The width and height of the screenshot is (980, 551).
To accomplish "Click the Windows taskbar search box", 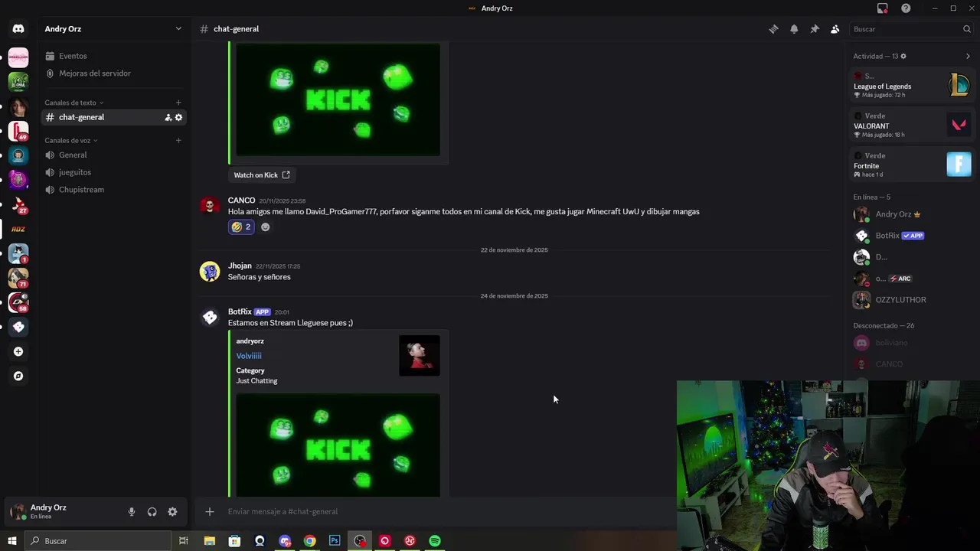I will pyautogui.click(x=97, y=541).
